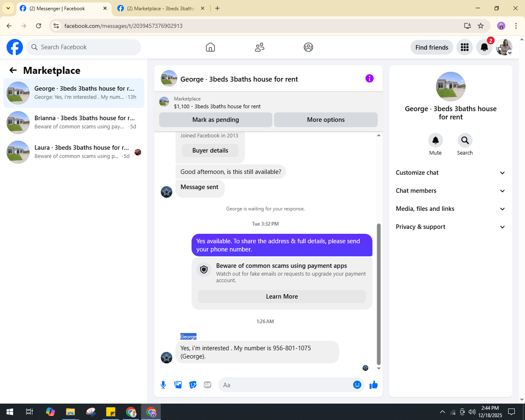The image size is (525, 420).
Task: Switch to Marketplace - 3beds 3baths tab
Action: [162, 9]
